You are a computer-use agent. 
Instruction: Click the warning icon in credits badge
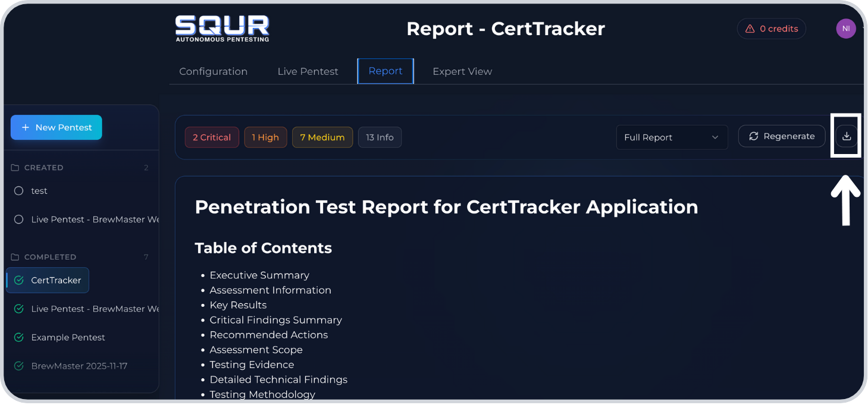point(750,29)
